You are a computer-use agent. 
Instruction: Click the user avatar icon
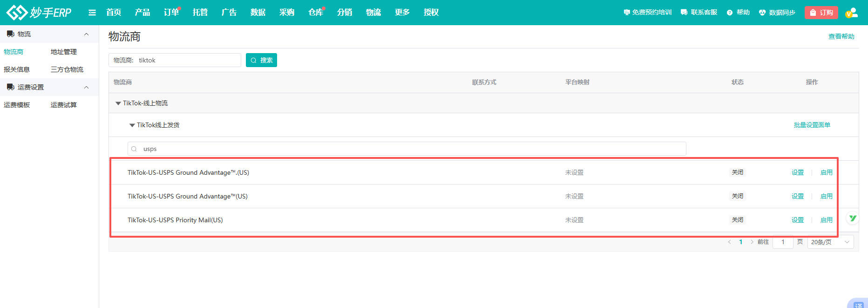point(851,13)
